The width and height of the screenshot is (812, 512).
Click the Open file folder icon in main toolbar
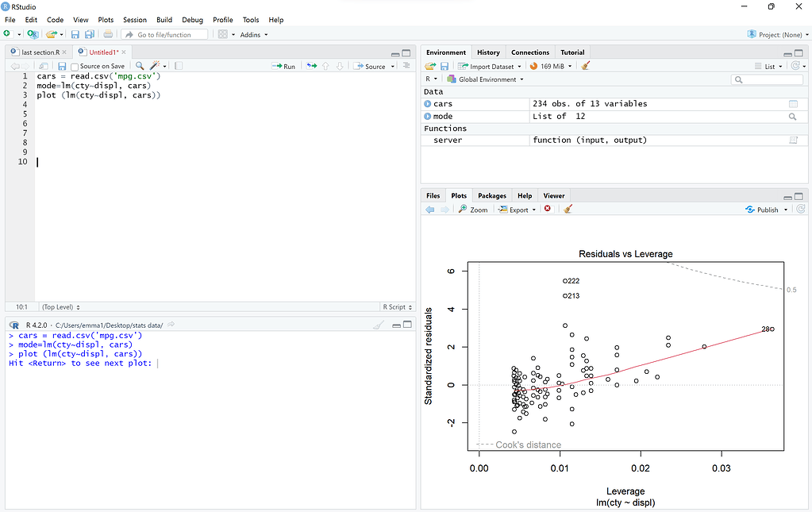pos(51,34)
